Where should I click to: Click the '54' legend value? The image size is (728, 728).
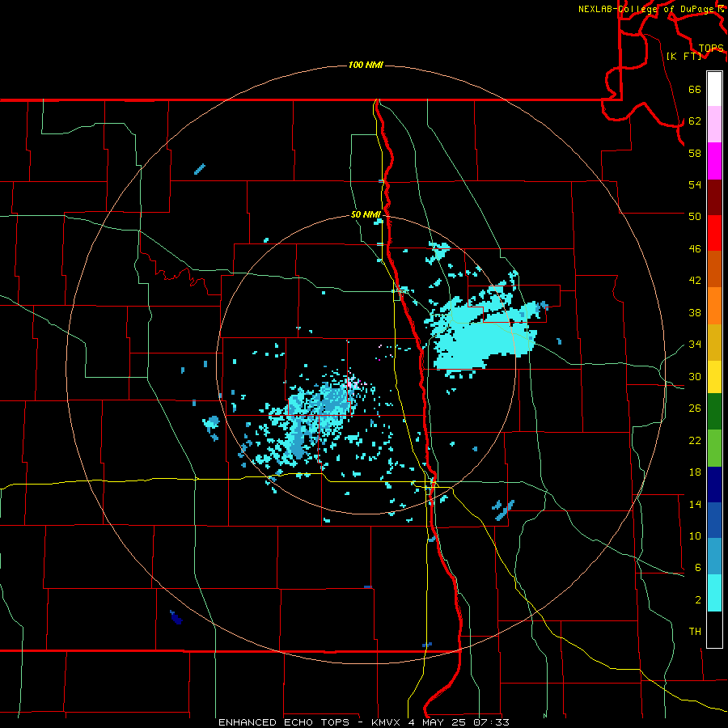(695, 184)
